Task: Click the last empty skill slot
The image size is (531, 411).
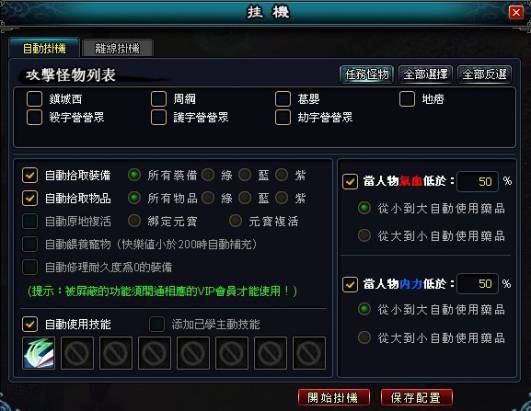Action: coord(309,353)
